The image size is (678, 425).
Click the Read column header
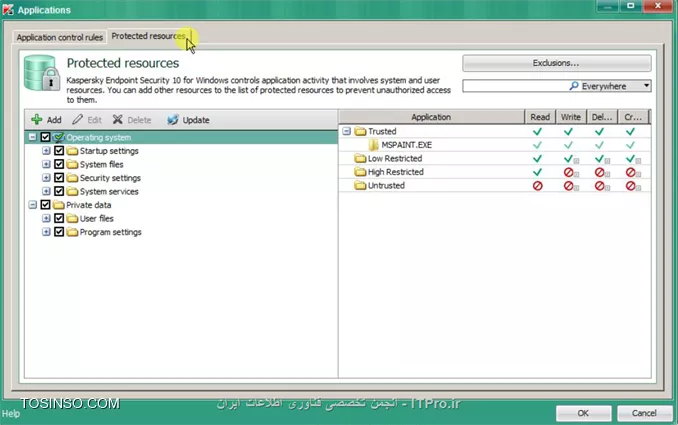click(x=540, y=117)
